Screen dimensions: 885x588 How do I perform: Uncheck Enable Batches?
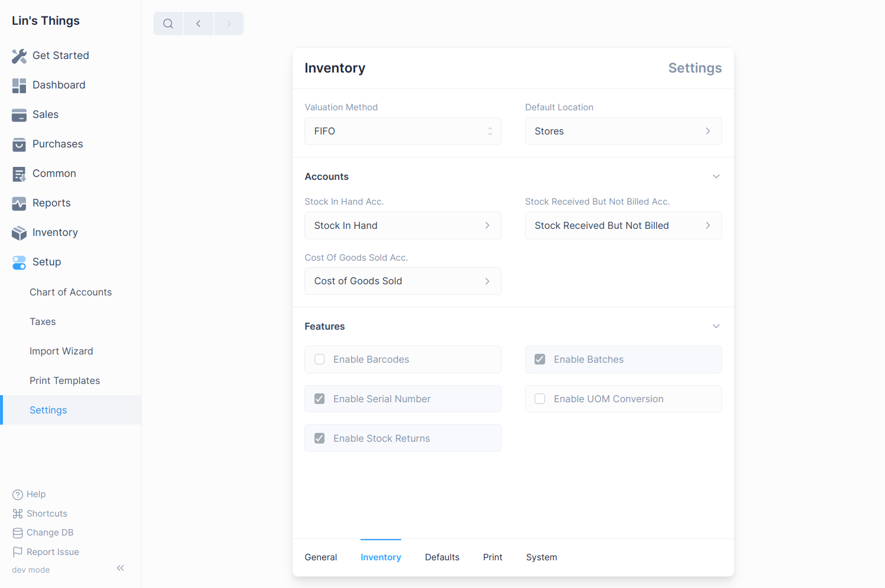540,360
